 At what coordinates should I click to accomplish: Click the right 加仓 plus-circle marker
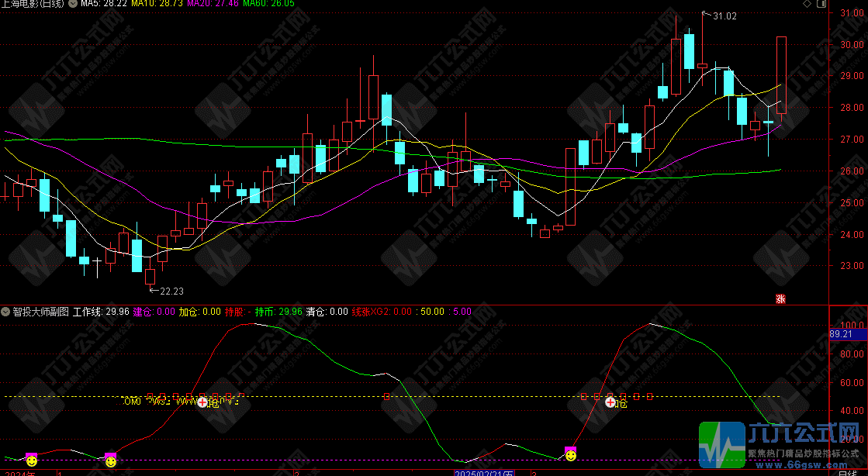click(x=610, y=402)
